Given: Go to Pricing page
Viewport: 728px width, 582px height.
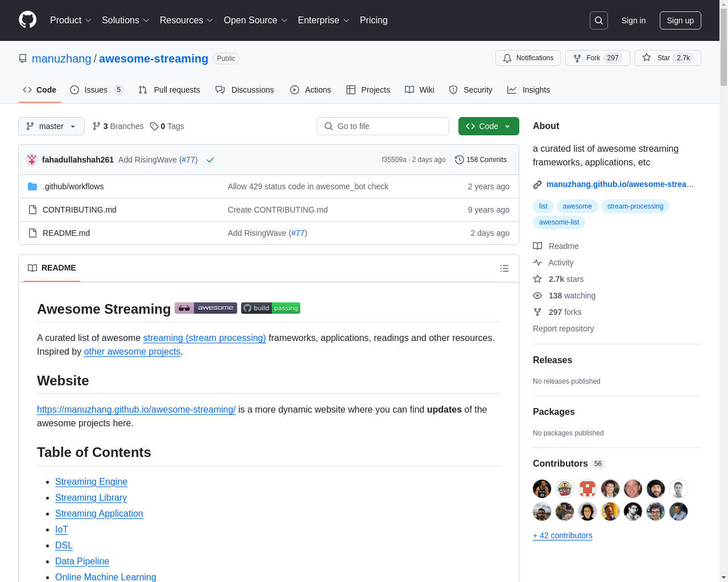Looking at the screenshot, I should [374, 20].
